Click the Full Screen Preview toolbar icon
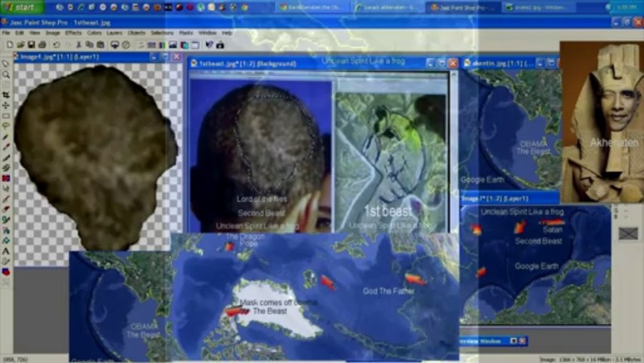Screen dimensions: 644x363 tap(115, 45)
